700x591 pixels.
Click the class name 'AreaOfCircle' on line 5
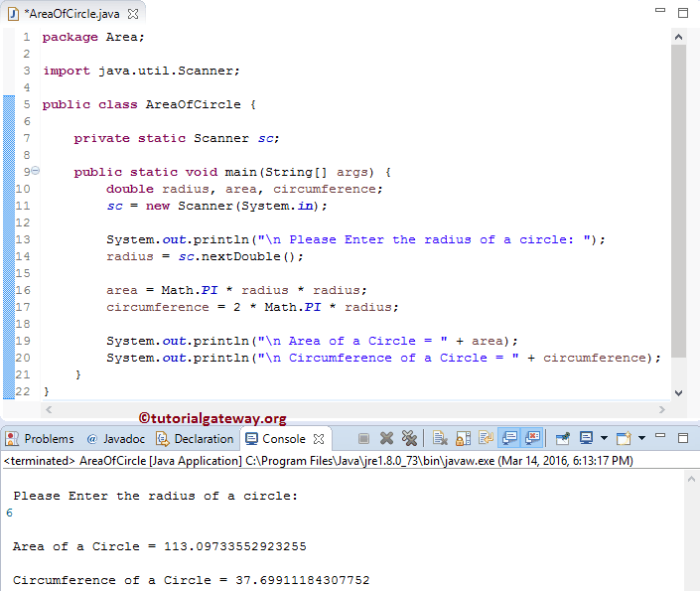(194, 104)
